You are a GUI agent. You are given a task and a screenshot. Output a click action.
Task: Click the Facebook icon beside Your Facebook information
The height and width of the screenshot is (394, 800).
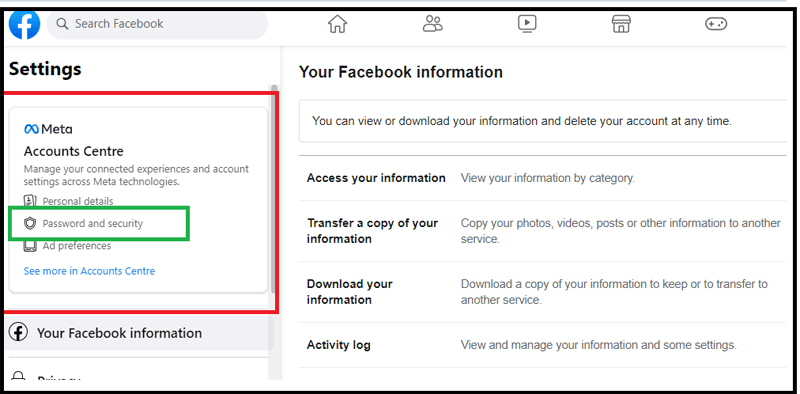point(18,333)
